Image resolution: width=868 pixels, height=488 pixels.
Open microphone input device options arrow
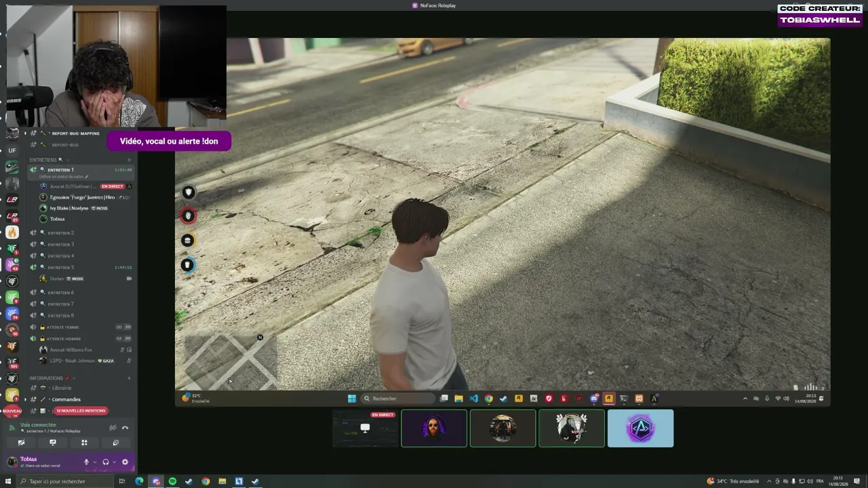94,462
